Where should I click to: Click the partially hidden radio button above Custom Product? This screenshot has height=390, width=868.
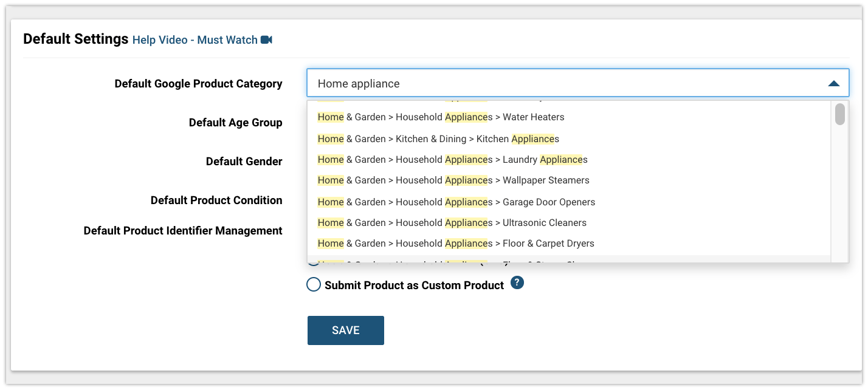pos(312,263)
